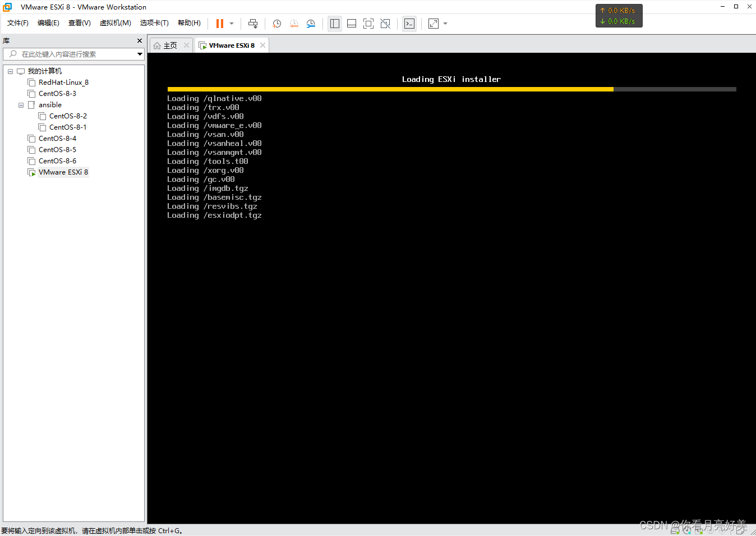Image resolution: width=756 pixels, height=536 pixels.
Task: Open the 帮助(H) menu
Action: (189, 23)
